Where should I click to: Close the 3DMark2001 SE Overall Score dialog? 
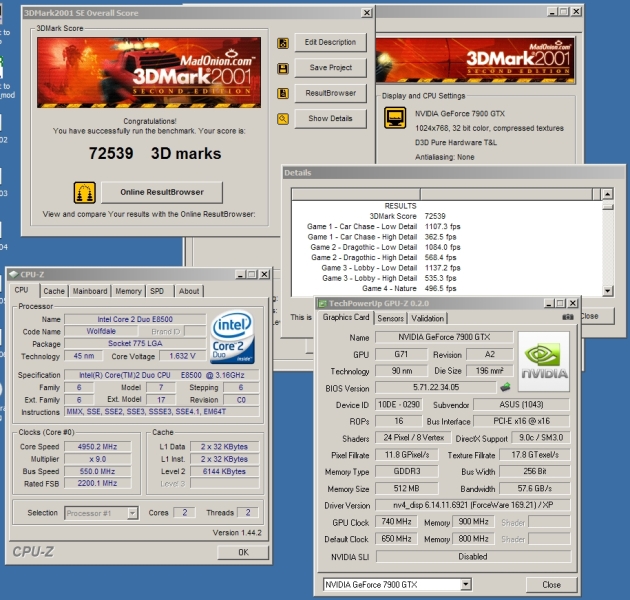pos(367,13)
